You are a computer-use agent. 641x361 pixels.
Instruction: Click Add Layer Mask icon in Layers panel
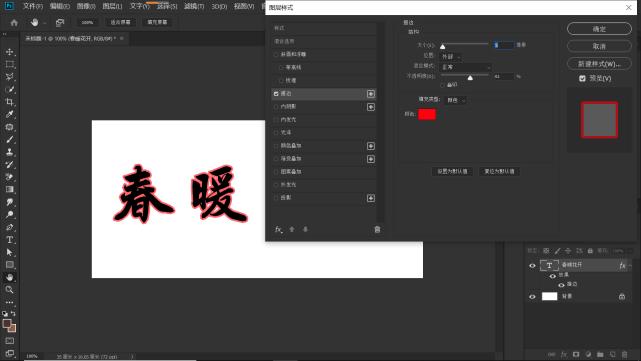click(576, 354)
